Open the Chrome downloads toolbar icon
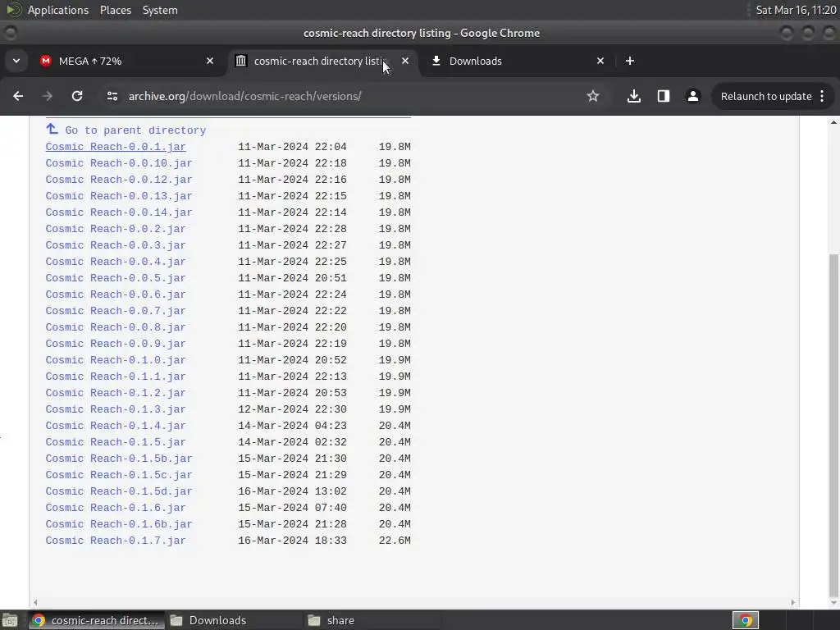The image size is (840, 630). (x=634, y=96)
